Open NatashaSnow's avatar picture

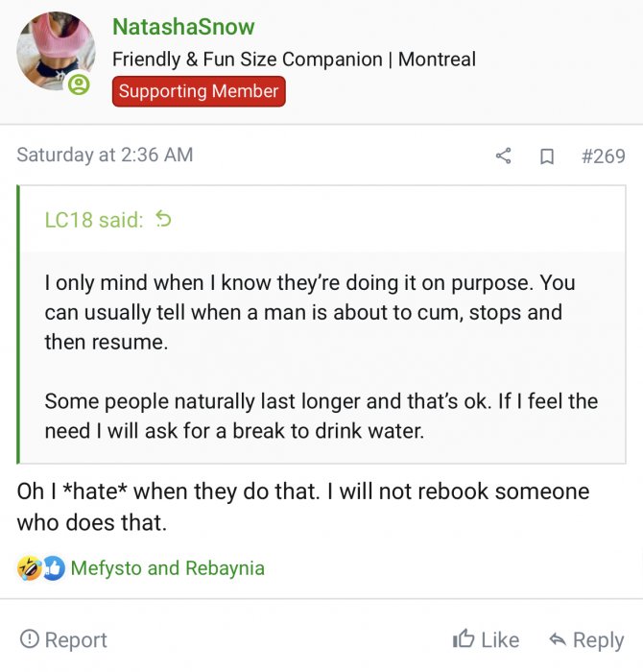click(x=55, y=51)
